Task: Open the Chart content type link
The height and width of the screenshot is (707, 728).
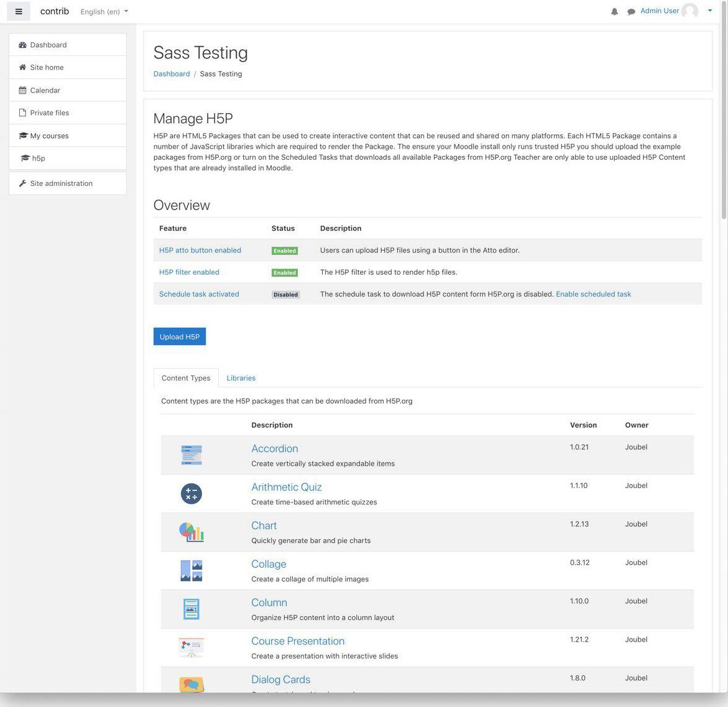Action: (x=264, y=526)
